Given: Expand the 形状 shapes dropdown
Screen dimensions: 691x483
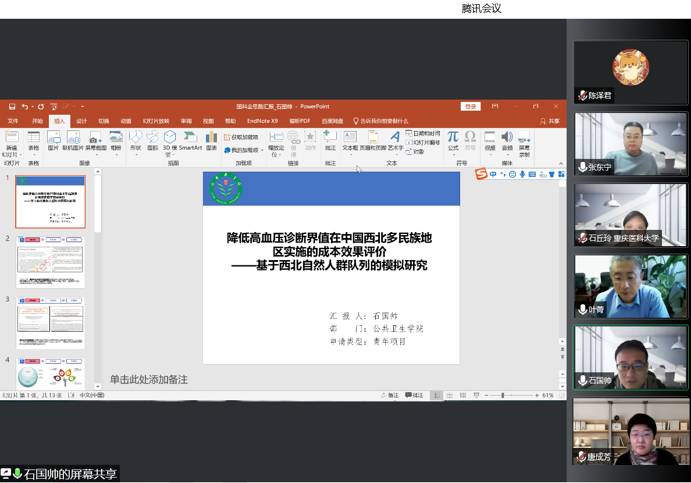Looking at the screenshot, I should point(135,141).
